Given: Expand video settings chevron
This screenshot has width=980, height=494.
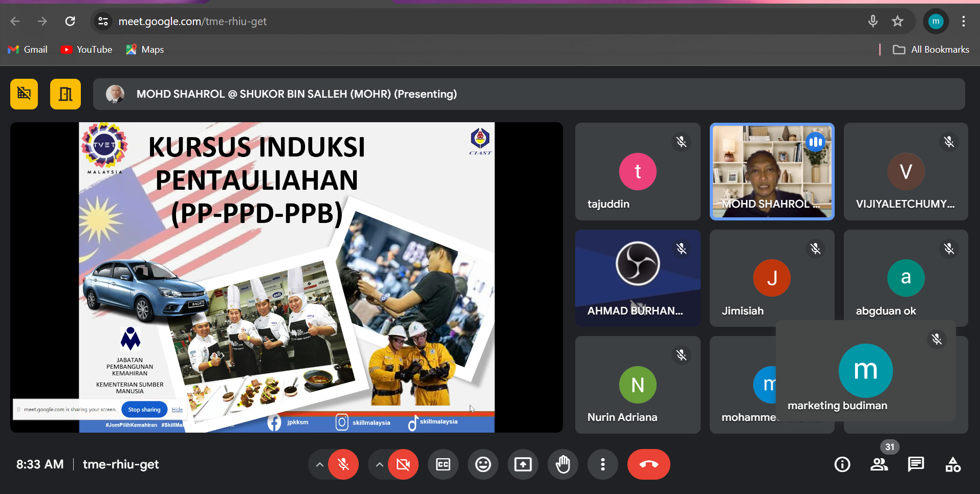Looking at the screenshot, I should (379, 464).
